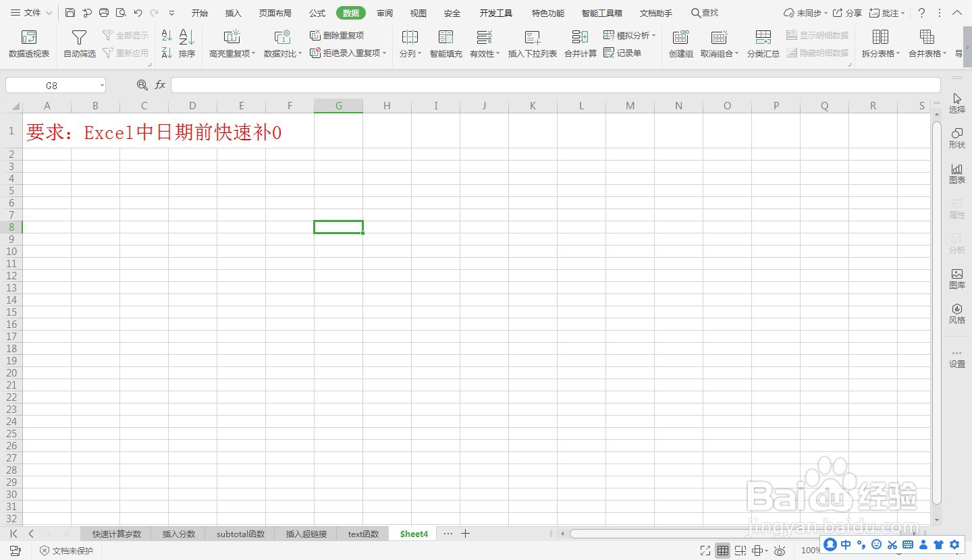
Task: Open the 审阅 Review tab
Action: tap(385, 13)
